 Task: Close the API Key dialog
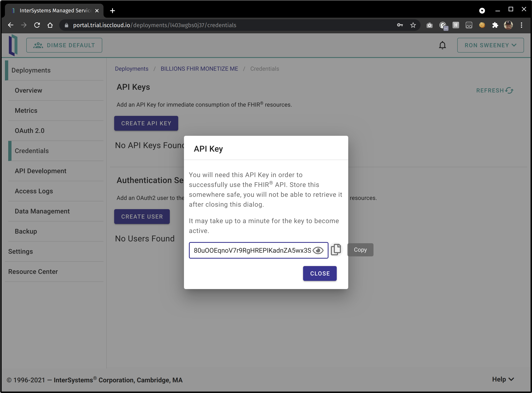click(320, 273)
